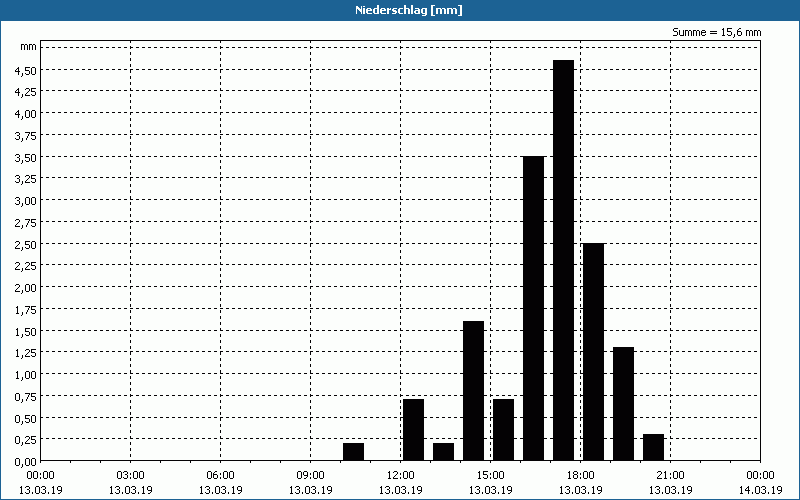The image size is (800, 500).
Task: Select the bar reaching about 1,6 mm before 15:00
Action: (x=473, y=391)
